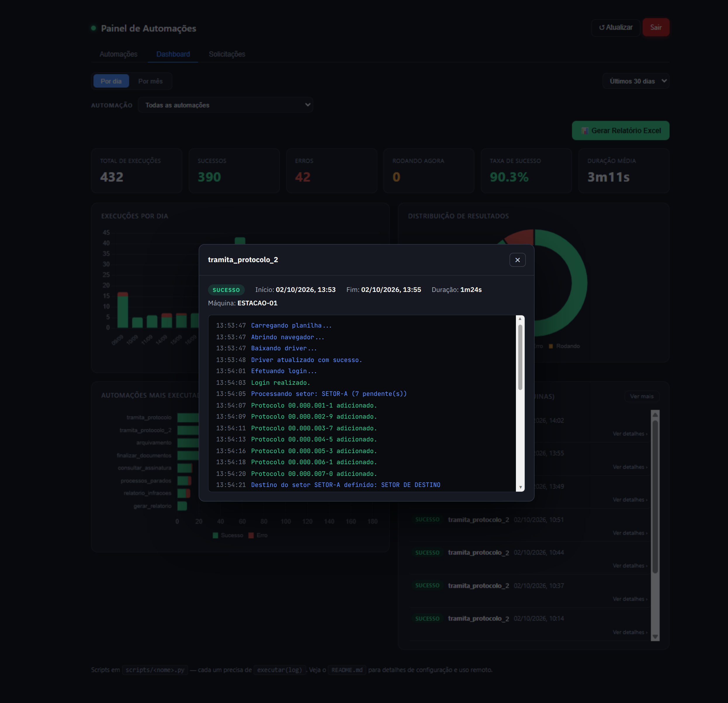The height and width of the screenshot is (703, 728).
Task: Toggle Erro legend under the automations bar chart
Action: (x=258, y=535)
